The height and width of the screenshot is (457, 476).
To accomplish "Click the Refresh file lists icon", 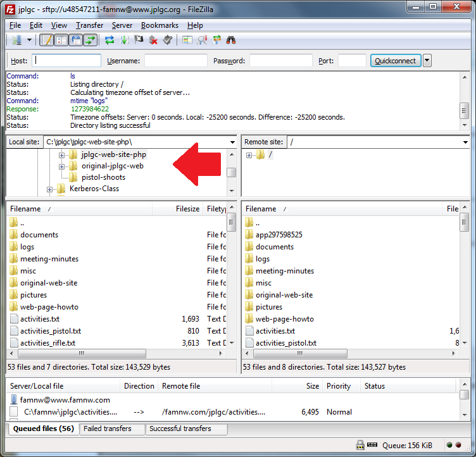I will tap(110, 41).
